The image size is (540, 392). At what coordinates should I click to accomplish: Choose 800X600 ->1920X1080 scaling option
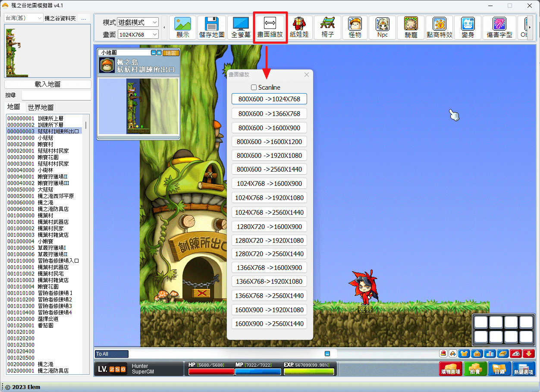point(269,155)
